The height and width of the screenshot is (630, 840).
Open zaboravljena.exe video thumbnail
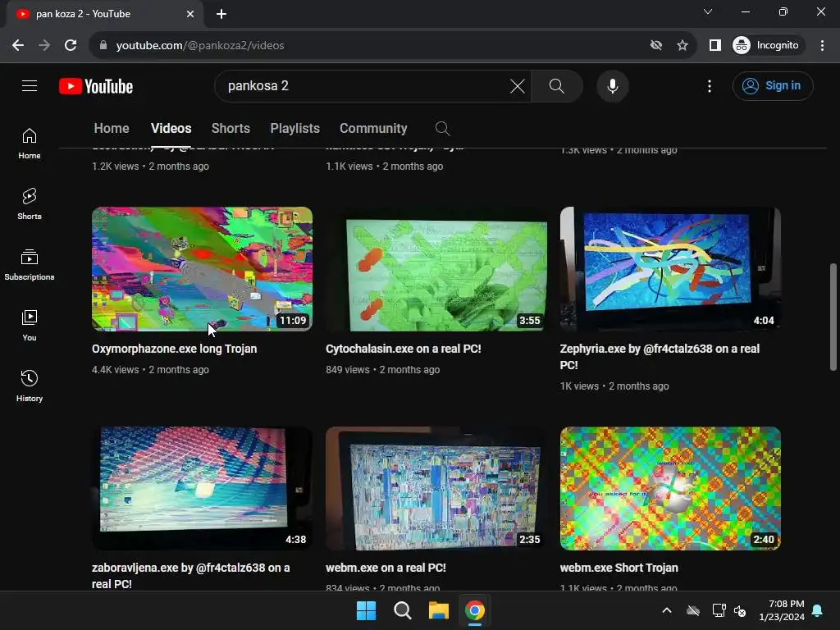coord(202,488)
